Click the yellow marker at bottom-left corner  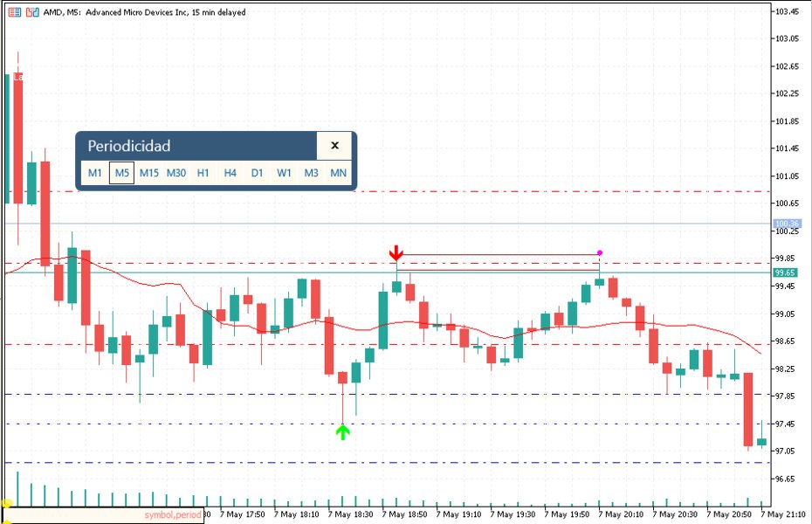coord(7,503)
